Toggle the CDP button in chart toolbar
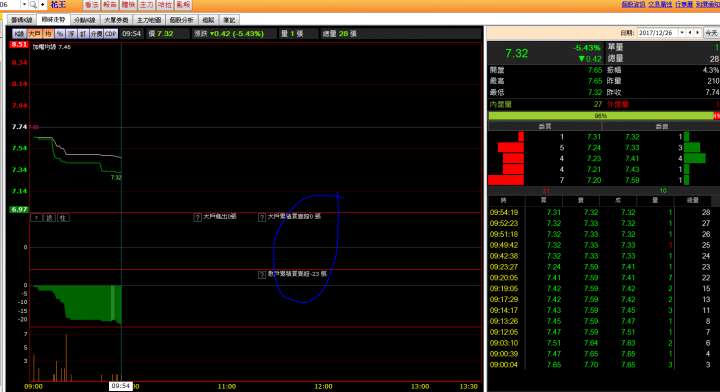Screen dimensions: 720x392 [x=111, y=34]
